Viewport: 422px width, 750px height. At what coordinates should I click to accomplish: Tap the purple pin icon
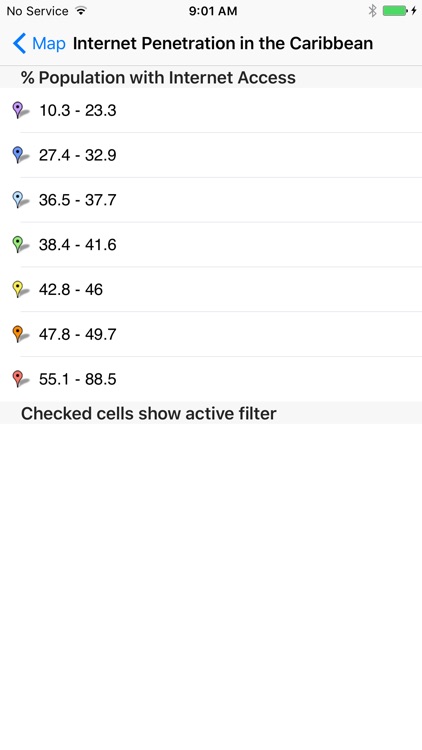(x=20, y=110)
